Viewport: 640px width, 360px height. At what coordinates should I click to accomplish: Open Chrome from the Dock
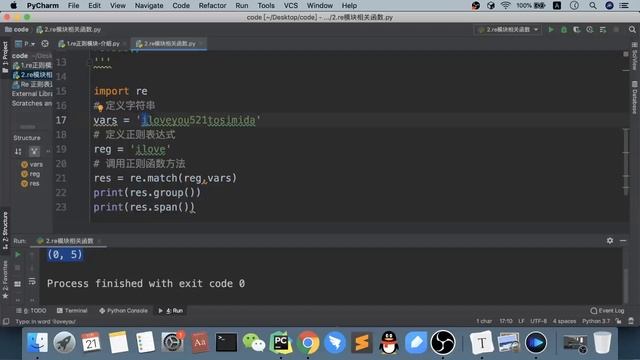pos(308,342)
